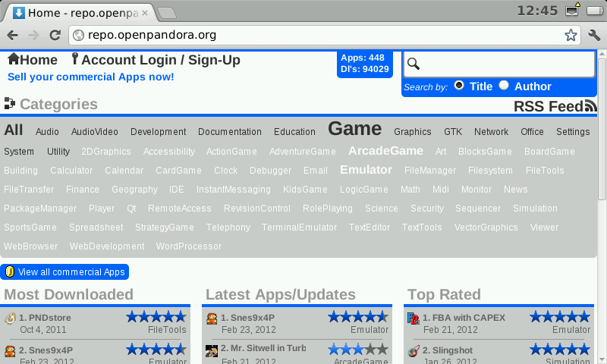The image size is (607, 364).
Task: Click the scrollbar up arrow
Action: (x=602, y=55)
